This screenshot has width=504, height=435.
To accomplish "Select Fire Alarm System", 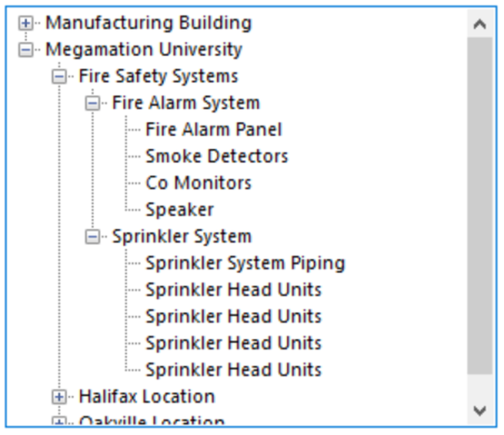I will click(x=186, y=104).
